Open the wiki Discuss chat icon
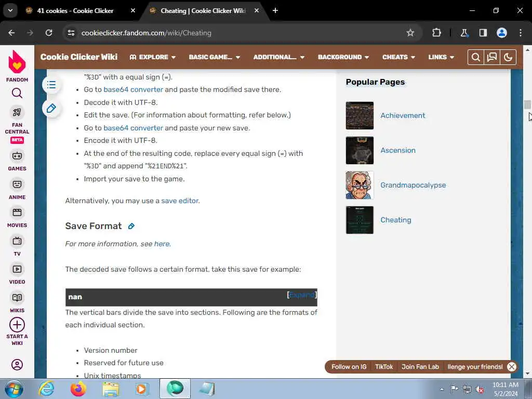This screenshot has height=399, width=532. 492,57
